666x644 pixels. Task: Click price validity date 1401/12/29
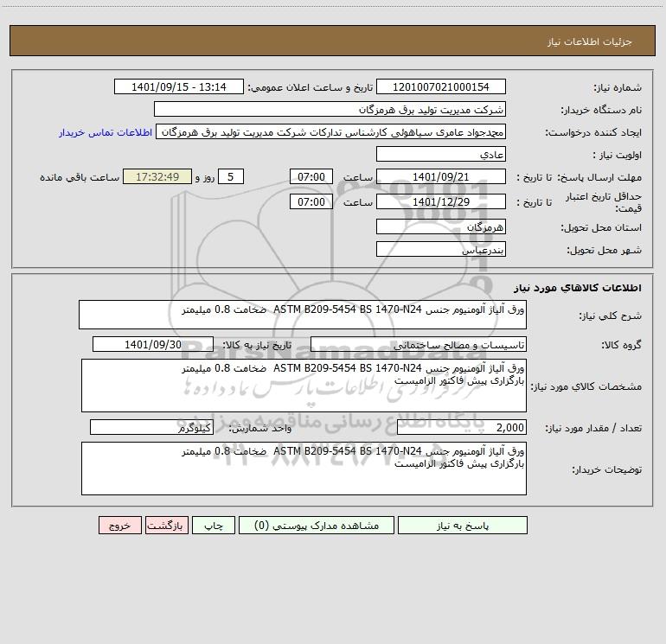(441, 201)
